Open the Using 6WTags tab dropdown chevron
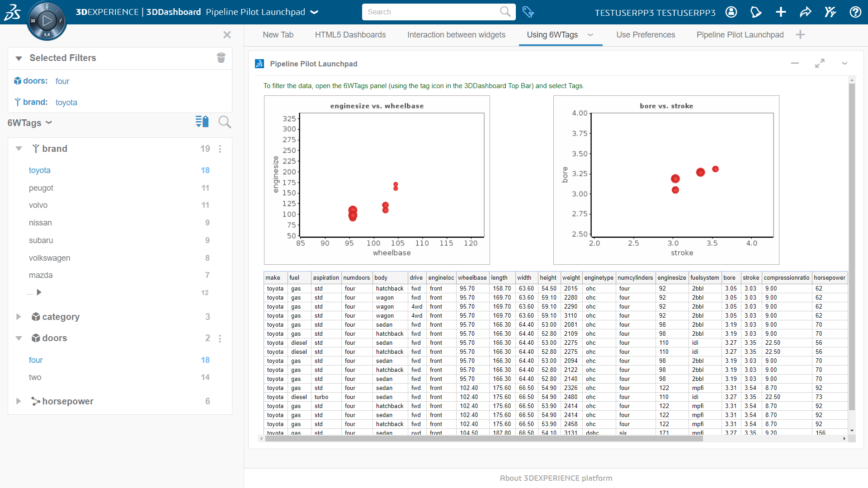The width and height of the screenshot is (868, 488). [x=590, y=35]
